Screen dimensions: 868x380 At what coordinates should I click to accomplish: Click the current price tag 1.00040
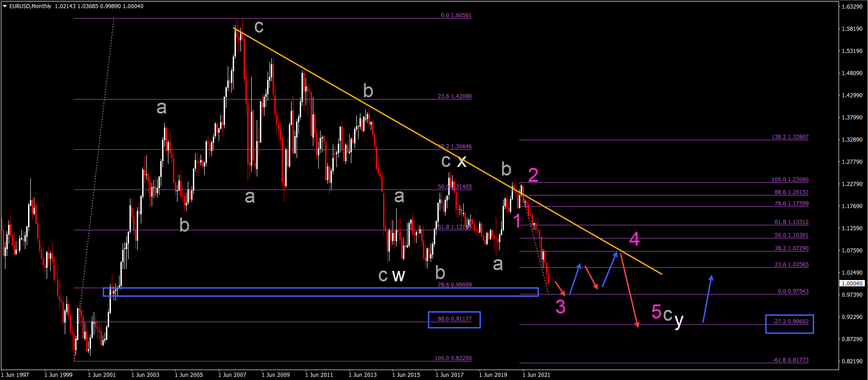click(853, 284)
